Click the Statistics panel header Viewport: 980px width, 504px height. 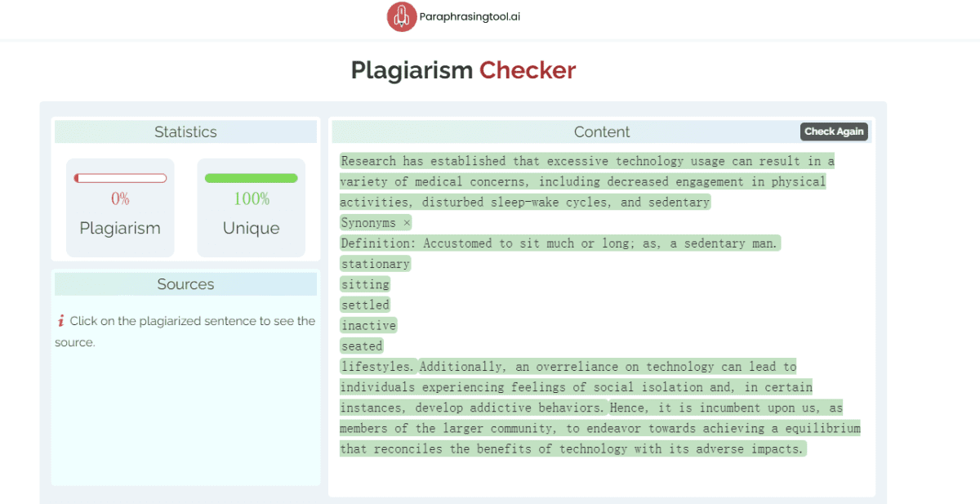click(185, 132)
